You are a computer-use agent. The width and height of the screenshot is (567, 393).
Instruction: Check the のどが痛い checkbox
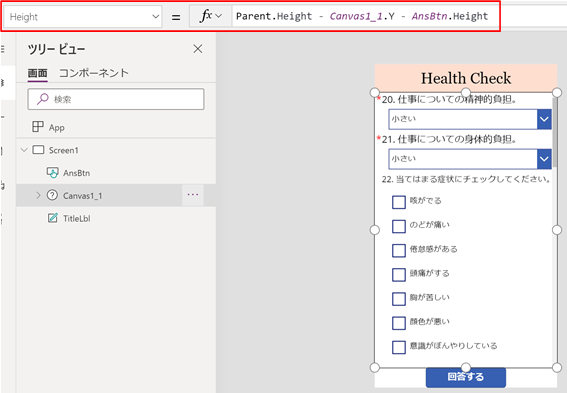coord(399,226)
